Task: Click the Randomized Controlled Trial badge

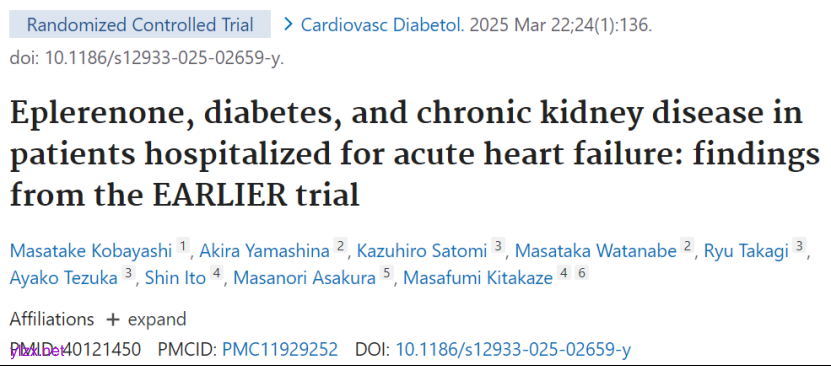Action: coord(140,24)
